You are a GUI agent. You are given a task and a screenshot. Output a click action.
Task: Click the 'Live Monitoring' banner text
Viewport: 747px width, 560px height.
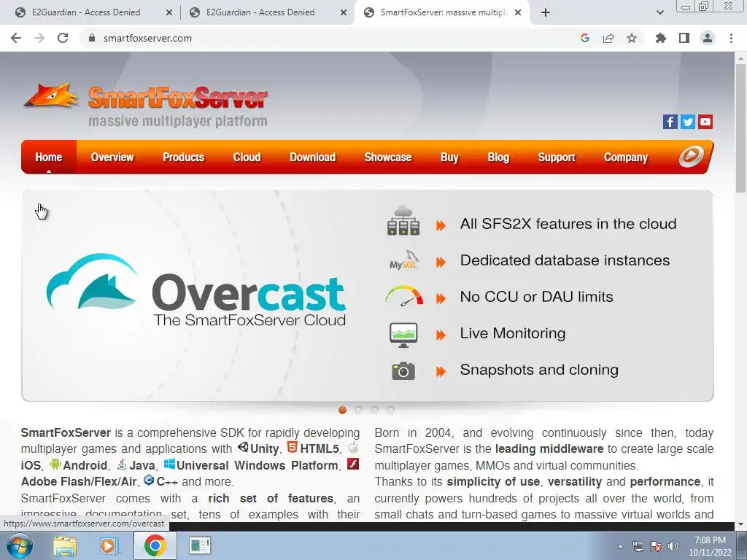[513, 332]
